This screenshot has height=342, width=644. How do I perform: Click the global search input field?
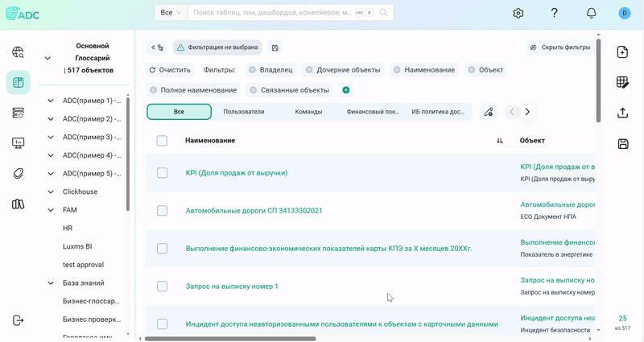click(272, 13)
